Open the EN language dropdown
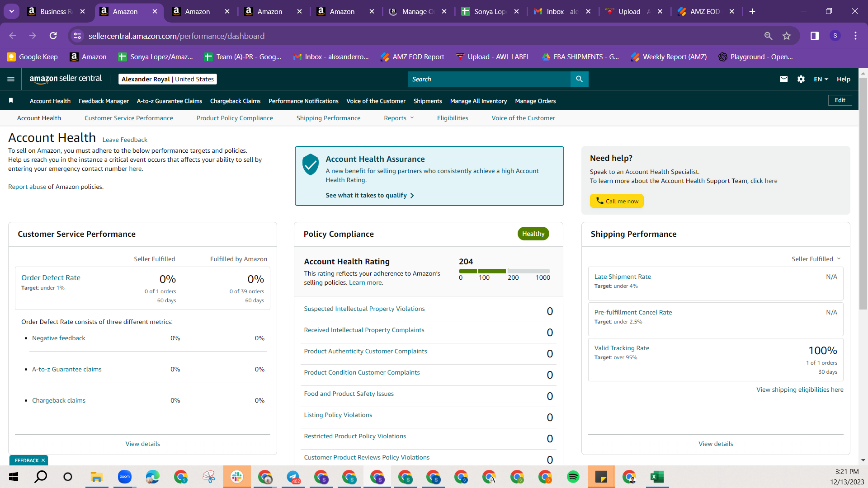This screenshot has width=868, height=488. coord(821,79)
